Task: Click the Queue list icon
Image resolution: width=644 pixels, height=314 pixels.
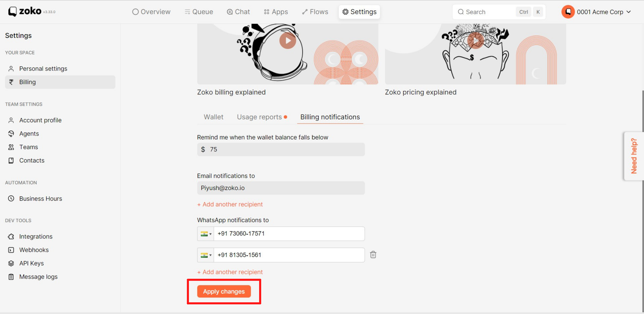Action: coord(187,12)
